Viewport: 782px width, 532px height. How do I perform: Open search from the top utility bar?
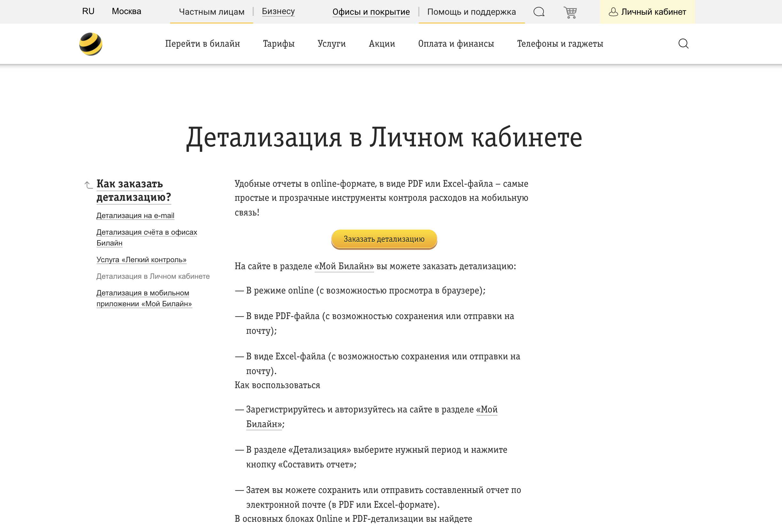tap(538, 12)
